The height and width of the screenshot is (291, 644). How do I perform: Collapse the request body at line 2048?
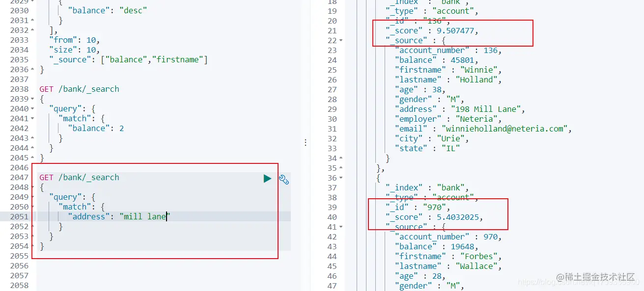pos(32,187)
